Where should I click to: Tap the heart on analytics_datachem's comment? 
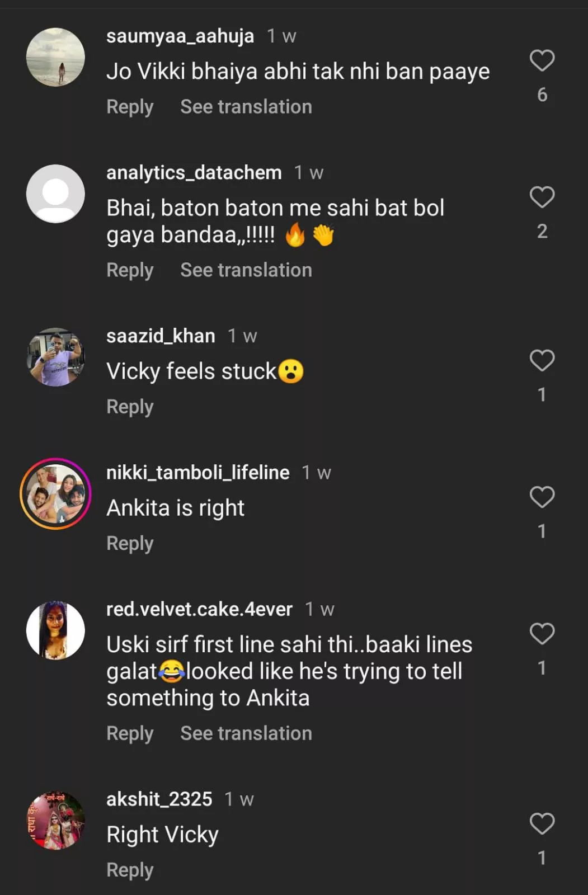pos(542,197)
